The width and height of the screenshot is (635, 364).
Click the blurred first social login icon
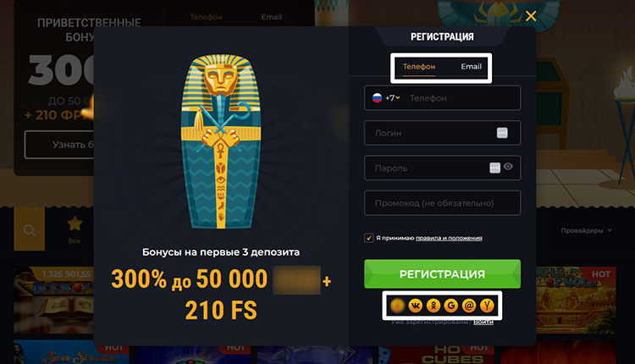(397, 306)
